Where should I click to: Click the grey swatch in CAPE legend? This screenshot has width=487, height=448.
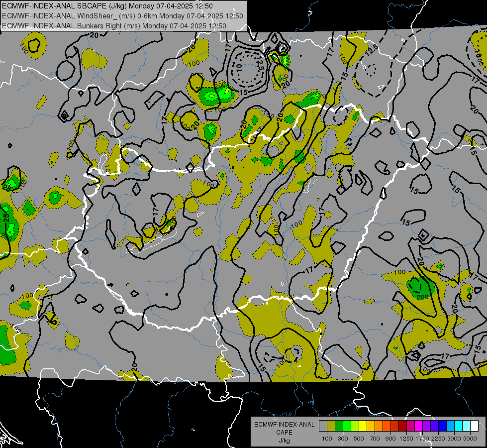(323, 426)
